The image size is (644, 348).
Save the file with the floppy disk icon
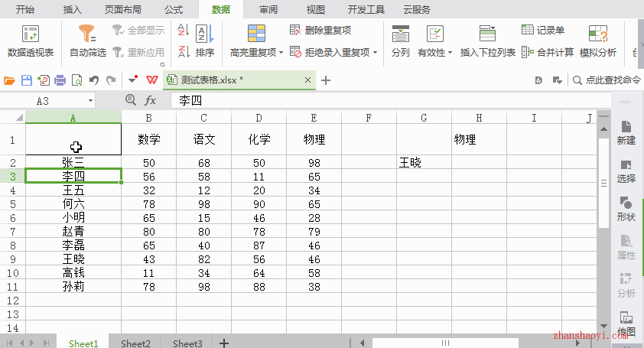point(27,80)
